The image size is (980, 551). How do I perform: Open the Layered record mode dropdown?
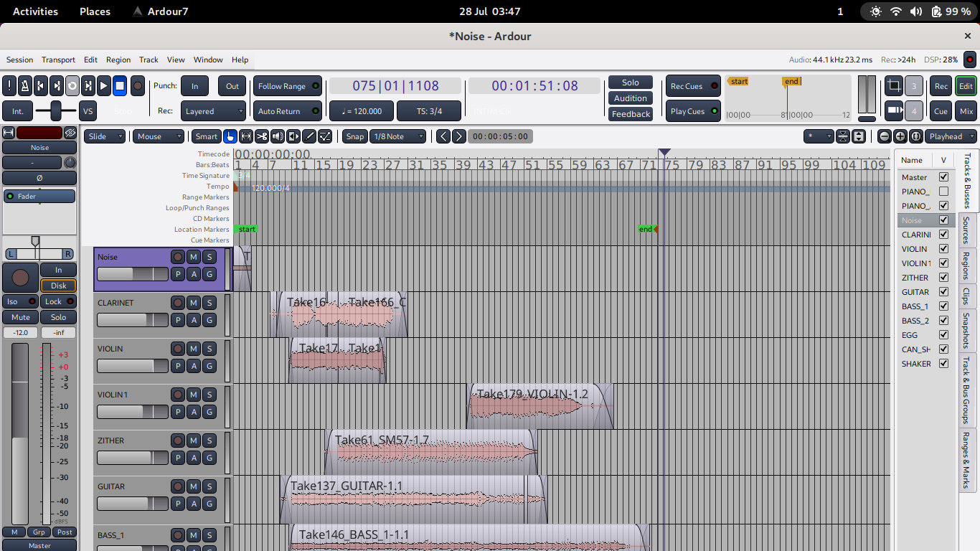(214, 111)
